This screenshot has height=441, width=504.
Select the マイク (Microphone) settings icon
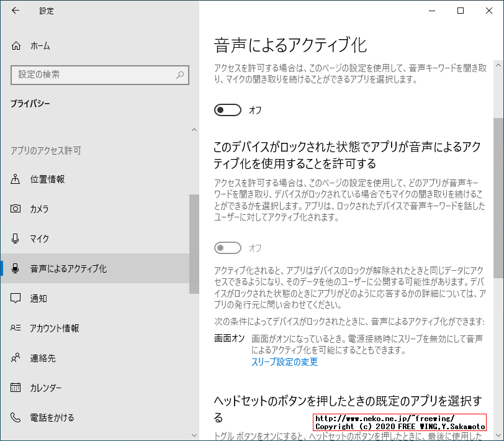point(14,239)
